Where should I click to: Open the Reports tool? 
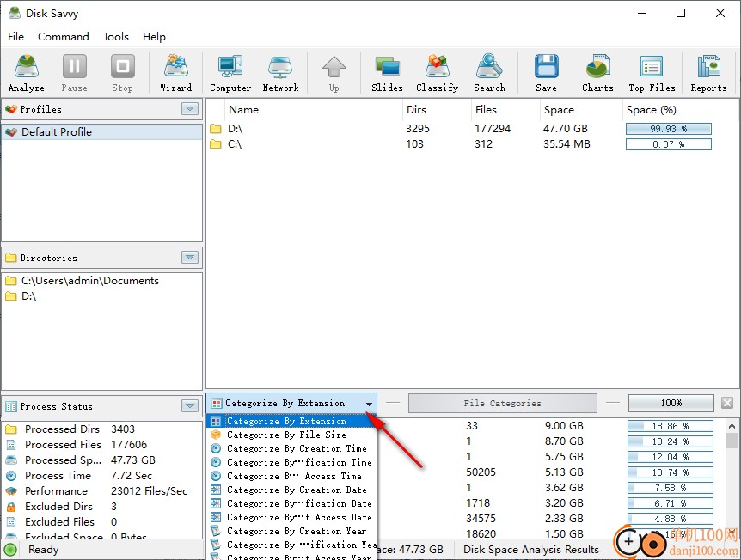pyautogui.click(x=708, y=73)
